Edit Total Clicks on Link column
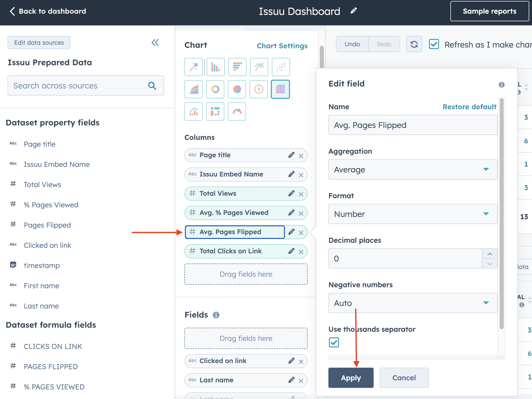Image resolution: width=532 pixels, height=399 pixels. (x=291, y=251)
